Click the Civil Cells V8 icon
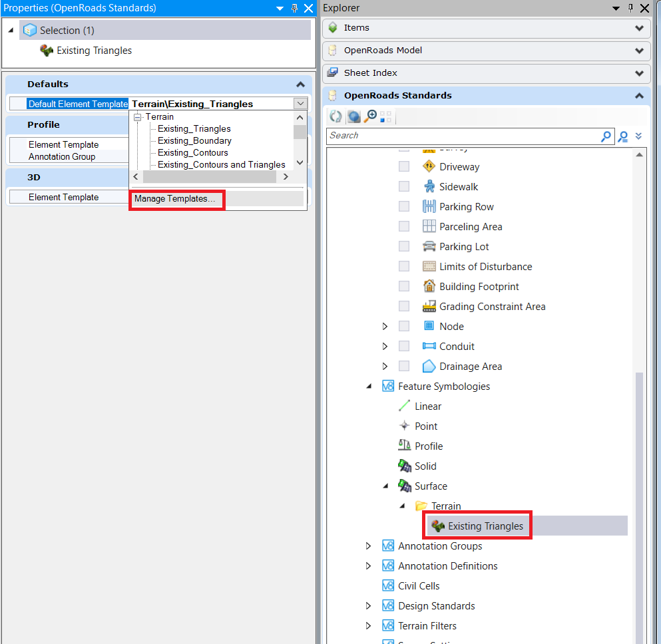The height and width of the screenshot is (644, 661). (x=388, y=585)
